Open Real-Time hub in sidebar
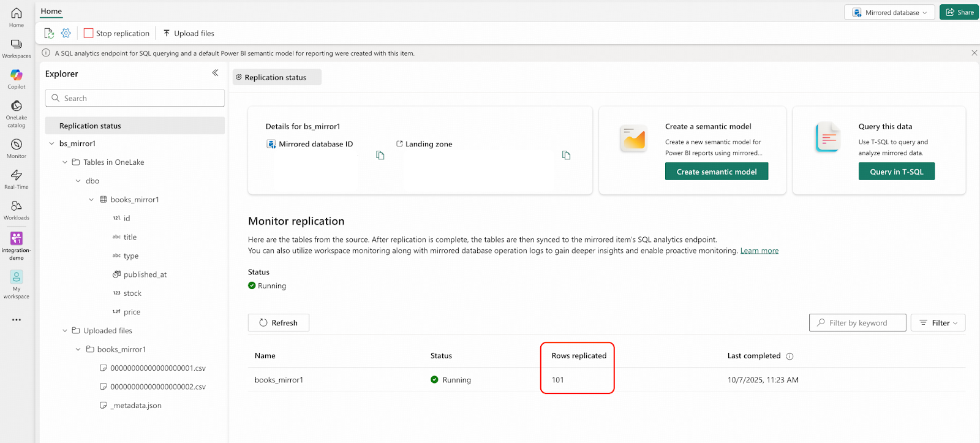980x443 pixels. pos(17,176)
